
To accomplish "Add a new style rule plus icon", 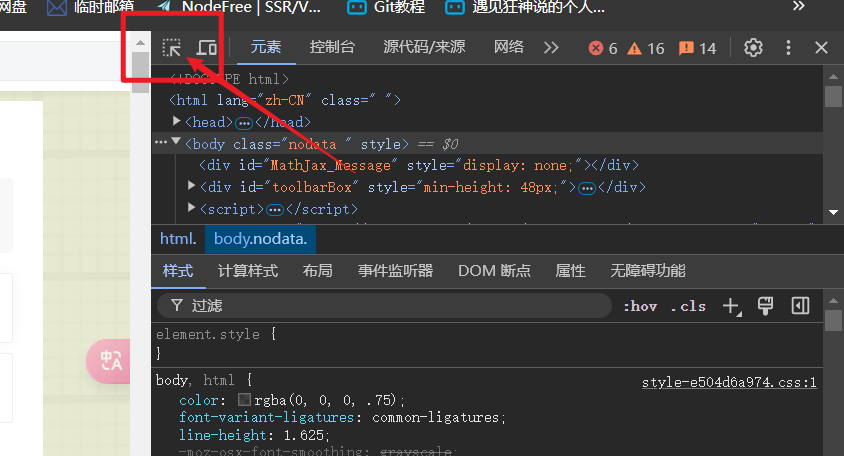I will click(x=732, y=306).
